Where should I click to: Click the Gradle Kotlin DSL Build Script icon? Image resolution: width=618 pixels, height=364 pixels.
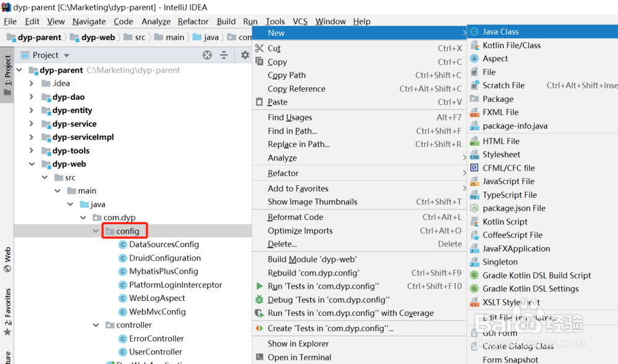pyautogui.click(x=475, y=275)
